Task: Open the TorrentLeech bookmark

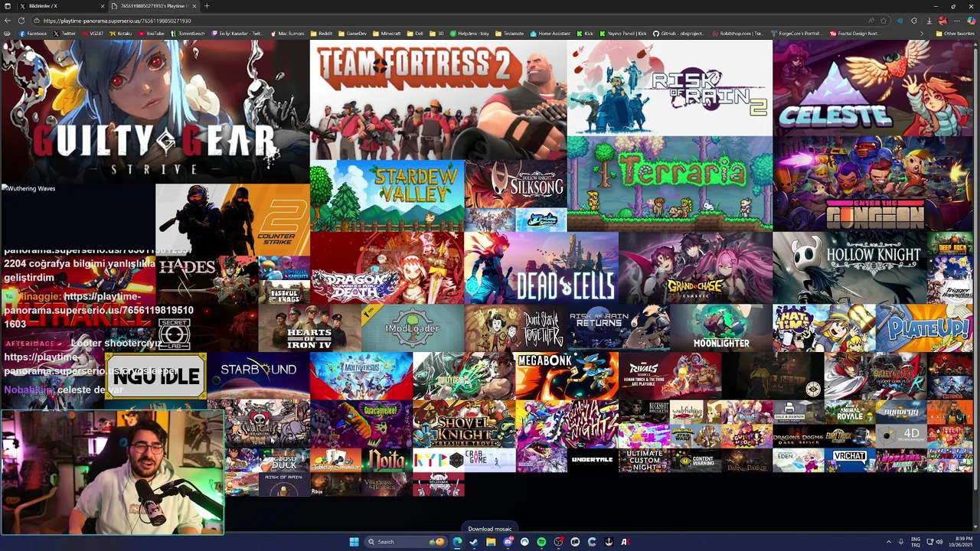Action: (x=188, y=34)
